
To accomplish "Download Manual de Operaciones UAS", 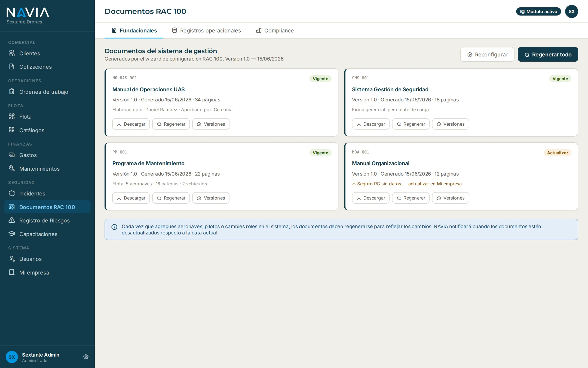I will 131,124.
